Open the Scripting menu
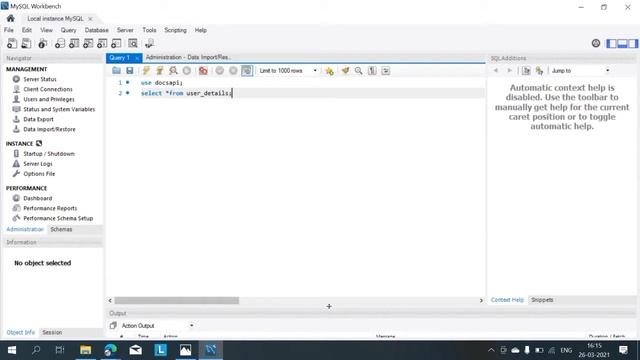The height and width of the screenshot is (360, 640). click(x=175, y=30)
